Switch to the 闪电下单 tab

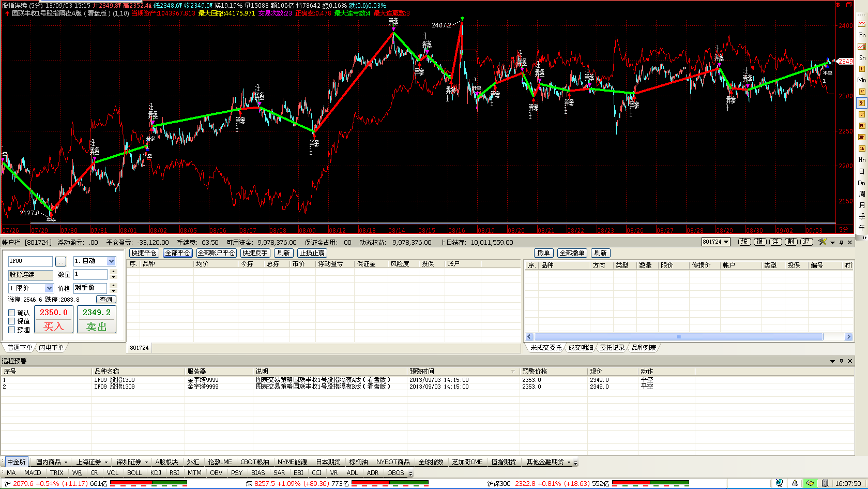pos(51,348)
